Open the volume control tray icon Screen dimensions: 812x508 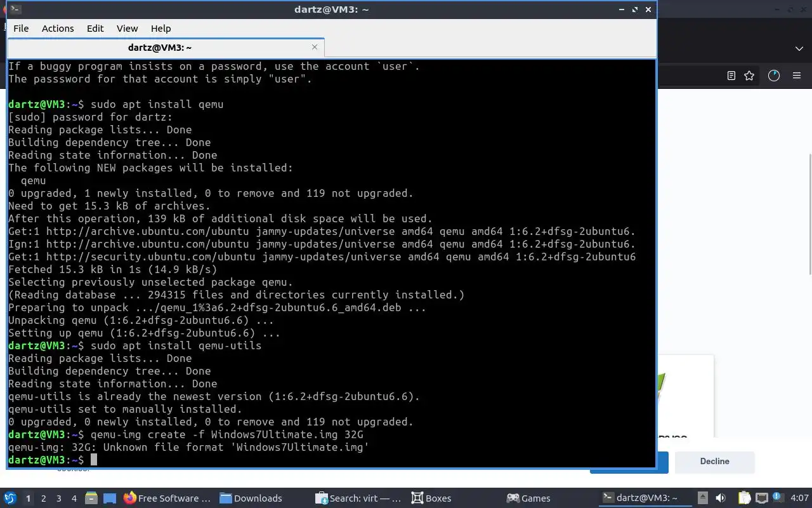721,498
